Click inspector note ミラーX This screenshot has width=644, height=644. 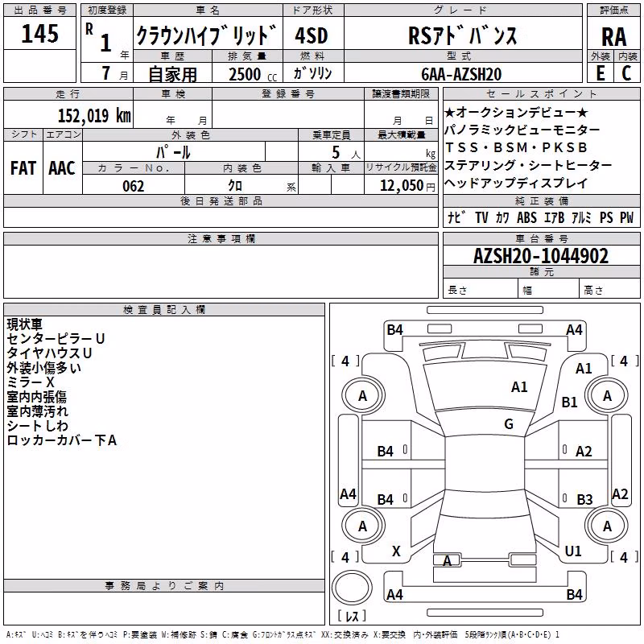click(31, 382)
